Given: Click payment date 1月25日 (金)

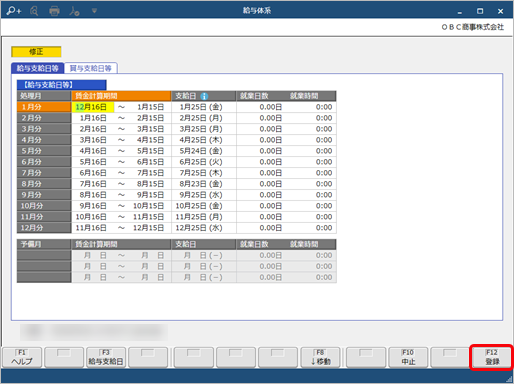Looking at the screenshot, I should point(201,107).
